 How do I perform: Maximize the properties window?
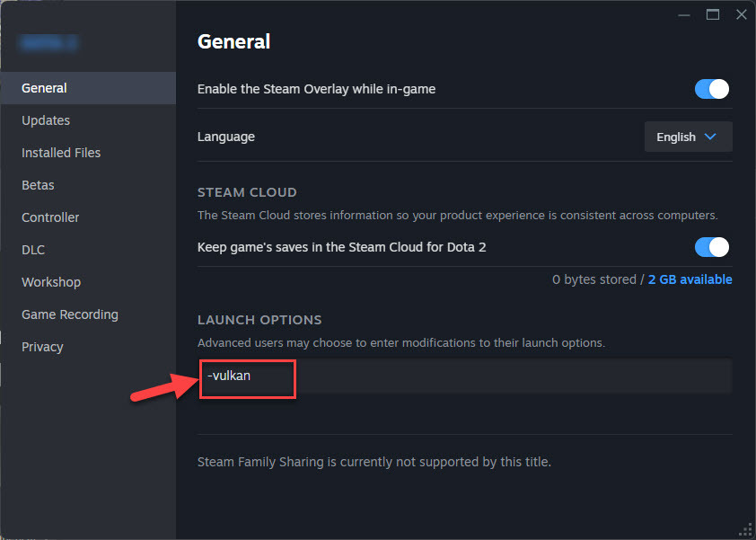[713, 14]
